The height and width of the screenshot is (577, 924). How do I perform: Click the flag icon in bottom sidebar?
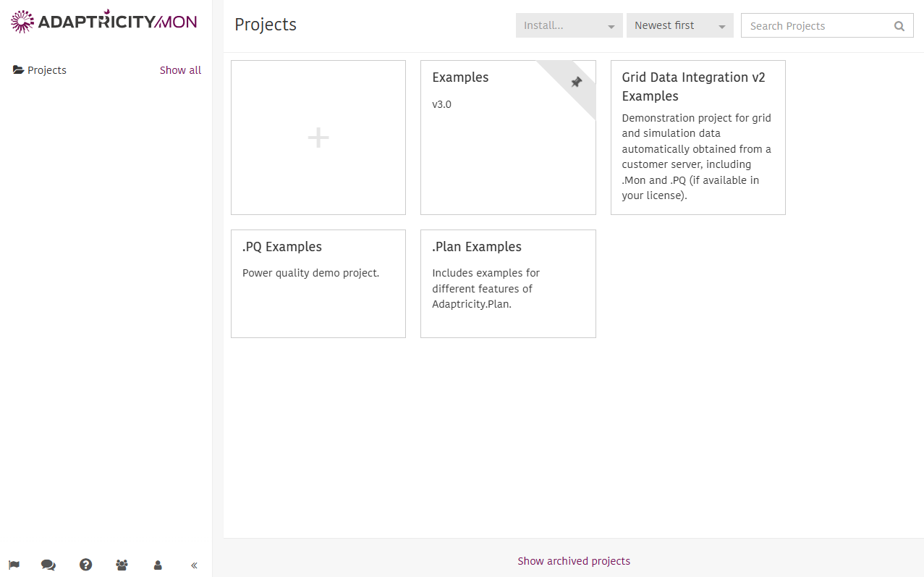14,565
